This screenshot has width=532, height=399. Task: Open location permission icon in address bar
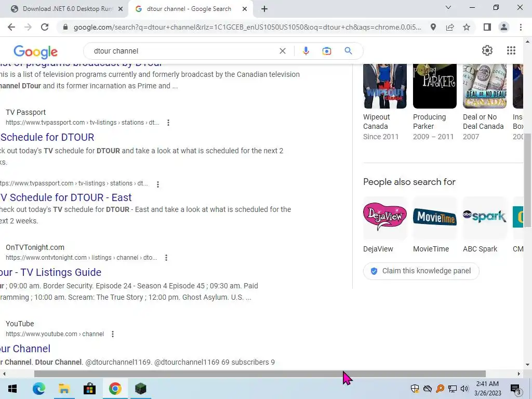point(433,27)
